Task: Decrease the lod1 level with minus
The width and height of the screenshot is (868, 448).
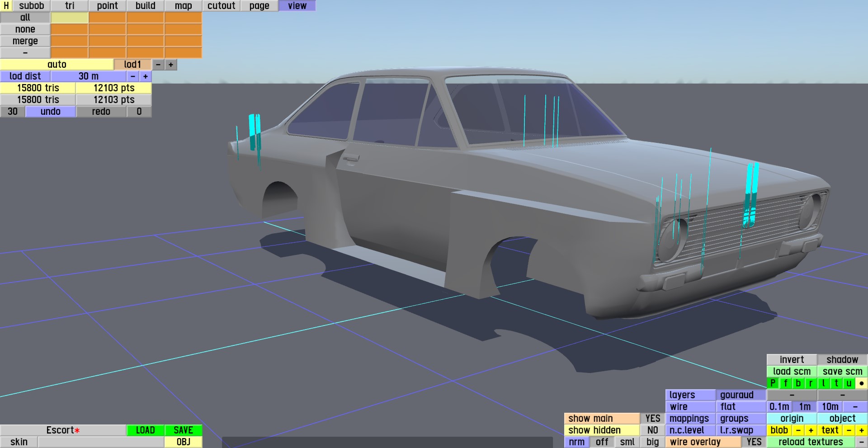Action: click(158, 65)
